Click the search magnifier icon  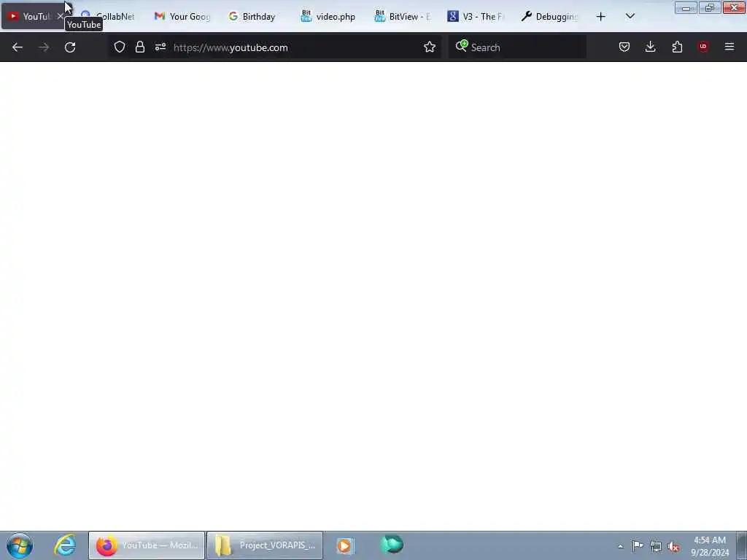pos(462,46)
